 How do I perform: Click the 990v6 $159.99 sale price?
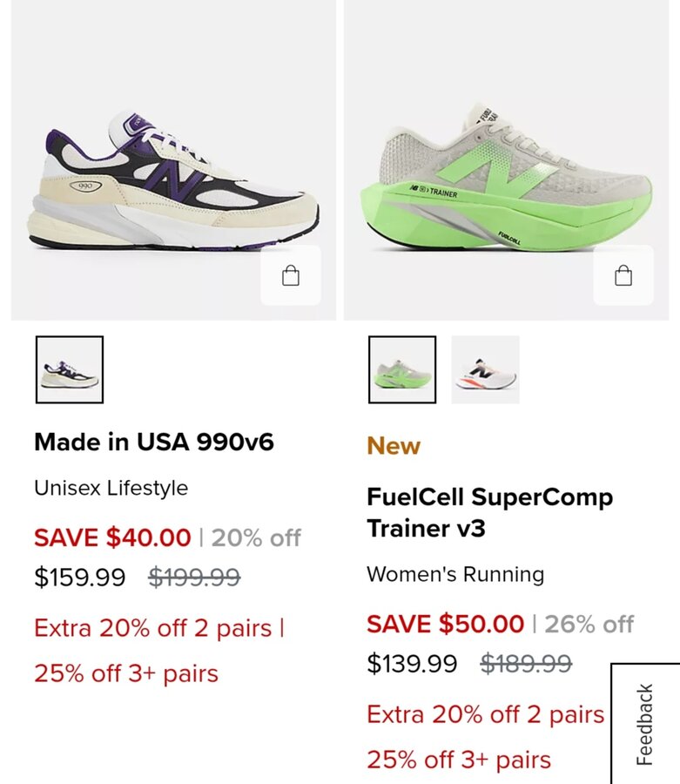pos(80,578)
